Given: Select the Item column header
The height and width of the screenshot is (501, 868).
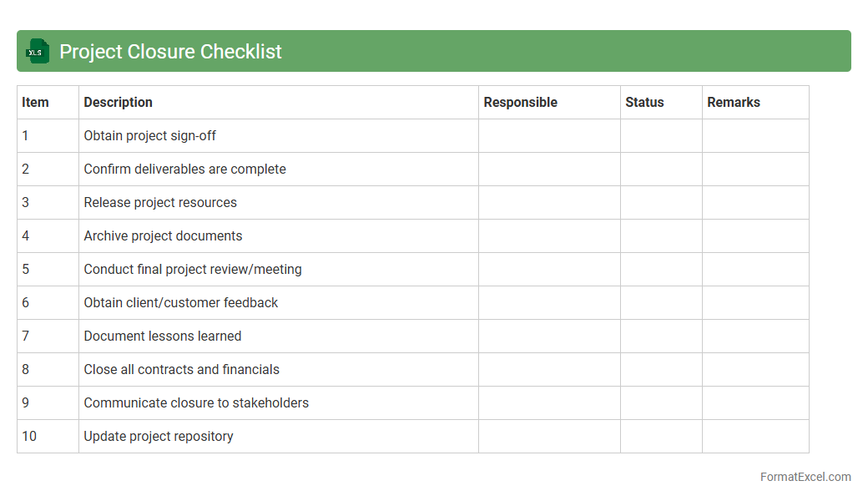Looking at the screenshot, I should point(36,103).
